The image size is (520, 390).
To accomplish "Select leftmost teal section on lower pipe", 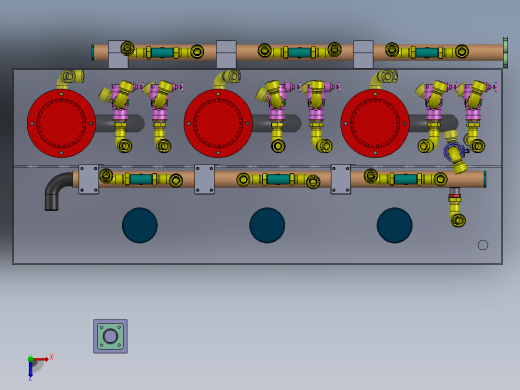I will [141, 179].
